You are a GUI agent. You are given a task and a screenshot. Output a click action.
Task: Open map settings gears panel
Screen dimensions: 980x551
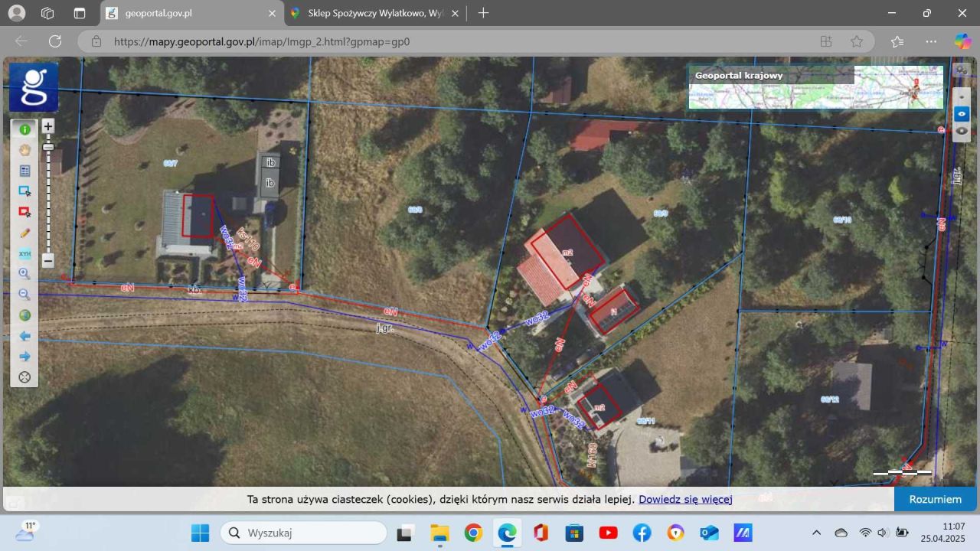coord(961,70)
